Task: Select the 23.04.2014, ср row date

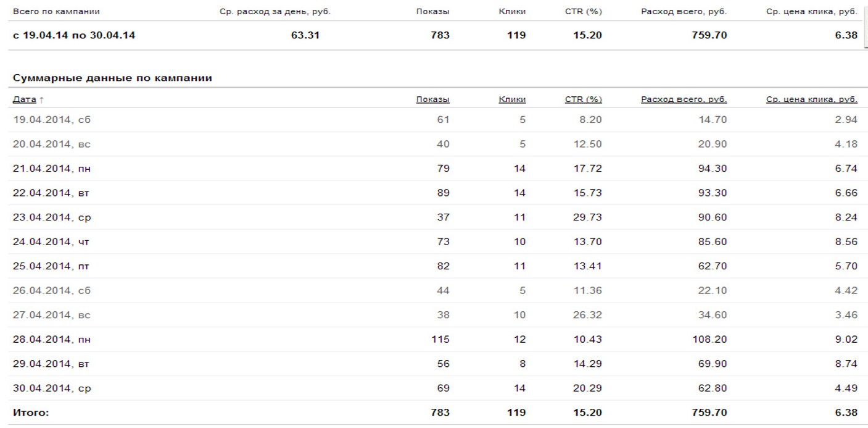Action: click(52, 217)
